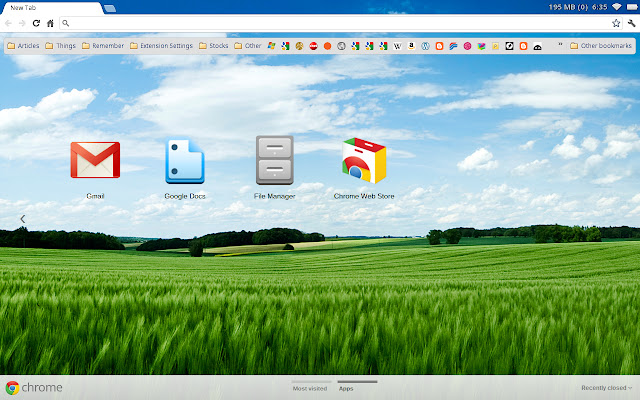Open the WordPress bookmark icon

click(x=425, y=46)
